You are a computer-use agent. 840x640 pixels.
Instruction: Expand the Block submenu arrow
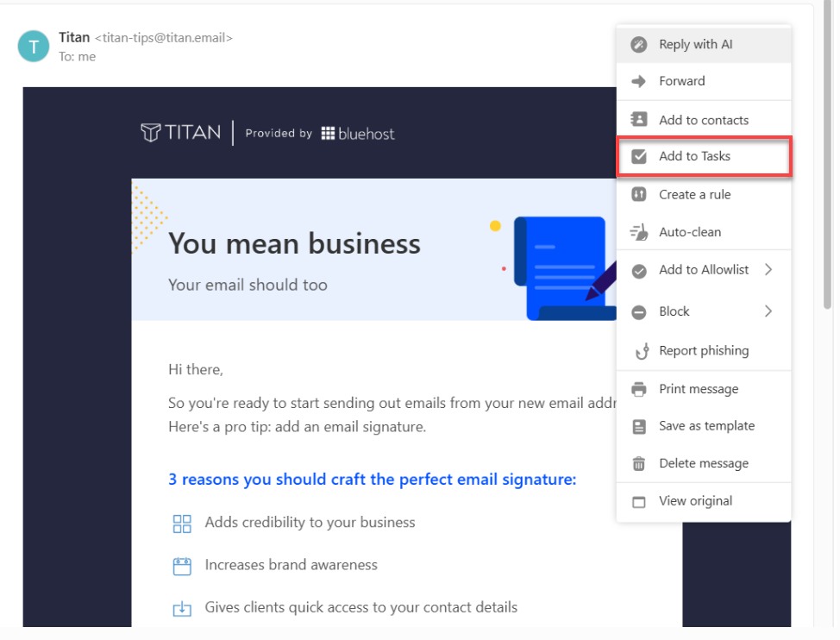[x=768, y=311]
